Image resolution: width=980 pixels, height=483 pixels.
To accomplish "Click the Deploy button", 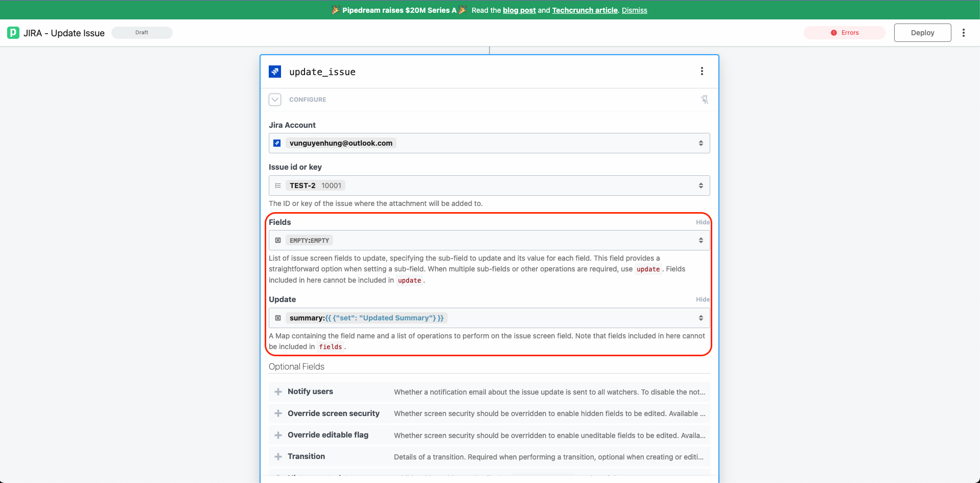I will (922, 32).
